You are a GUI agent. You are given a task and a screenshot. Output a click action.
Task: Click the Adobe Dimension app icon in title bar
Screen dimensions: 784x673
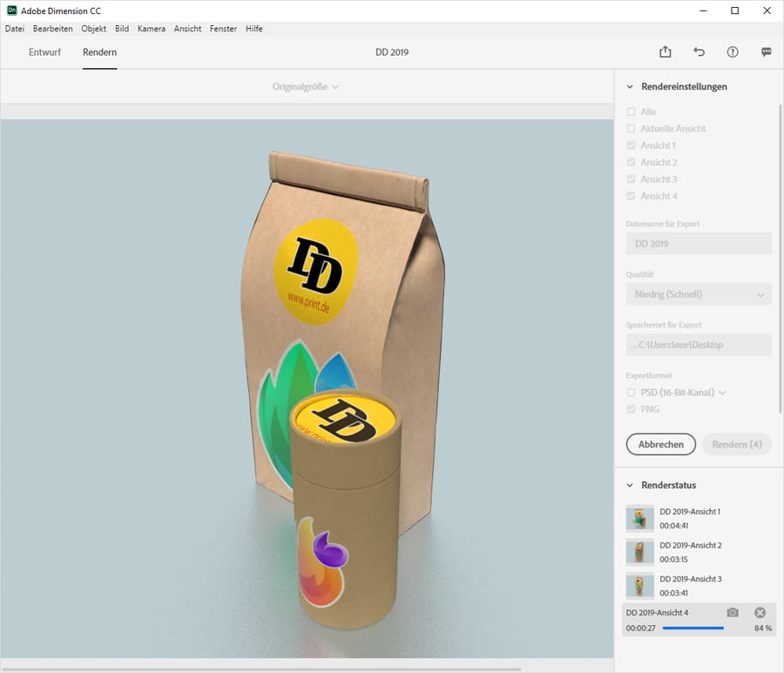pos(11,10)
